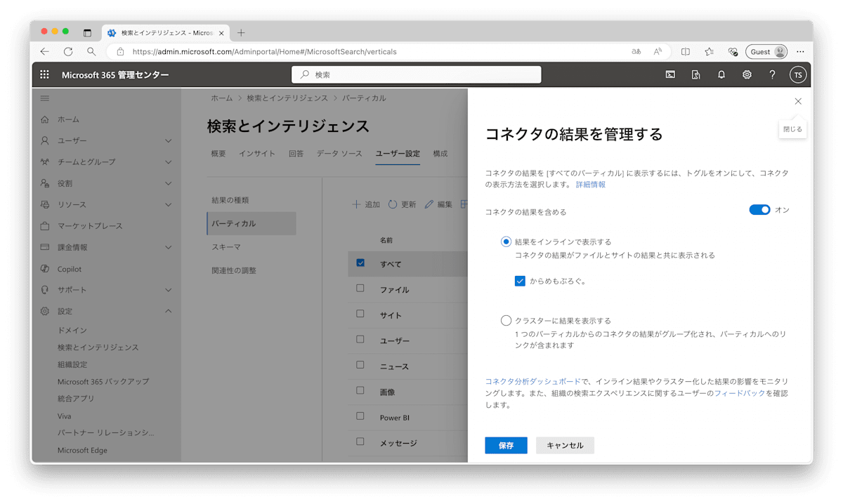
Task: Switch to the 構成 tab
Action: pos(440,154)
